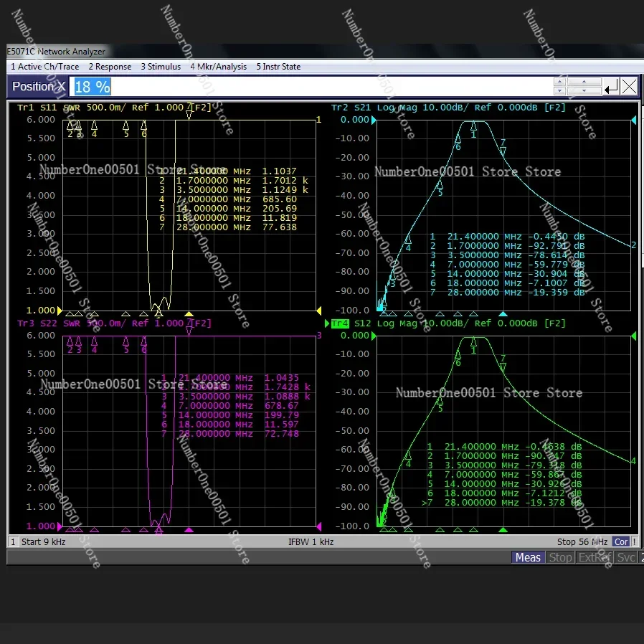Click marker 1 on the Tr2 S21 passband
This screenshot has height=644, width=644.
[473, 129]
